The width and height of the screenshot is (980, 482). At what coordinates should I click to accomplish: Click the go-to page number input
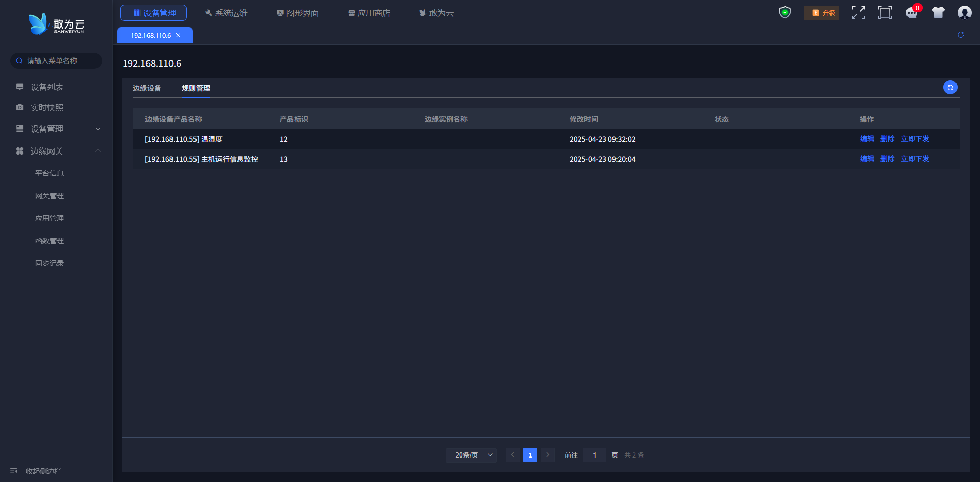[595, 455]
